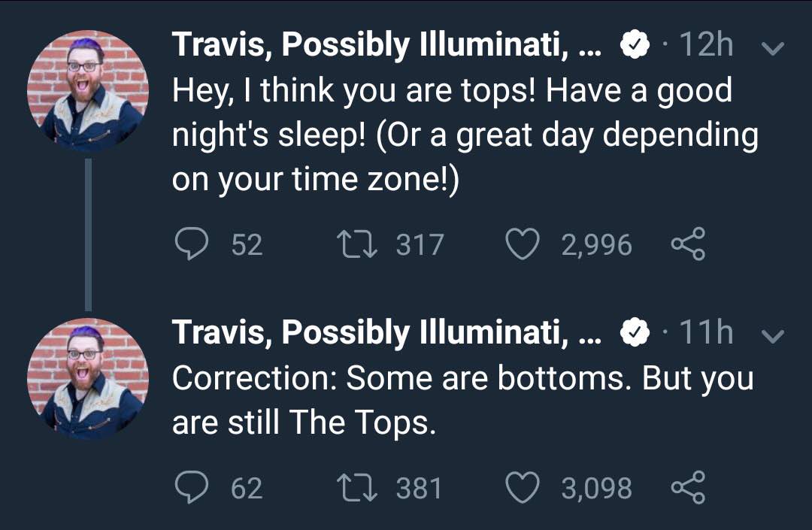Like the Correction tweet with 3,098 likes
The image size is (812, 530).
coord(522,488)
